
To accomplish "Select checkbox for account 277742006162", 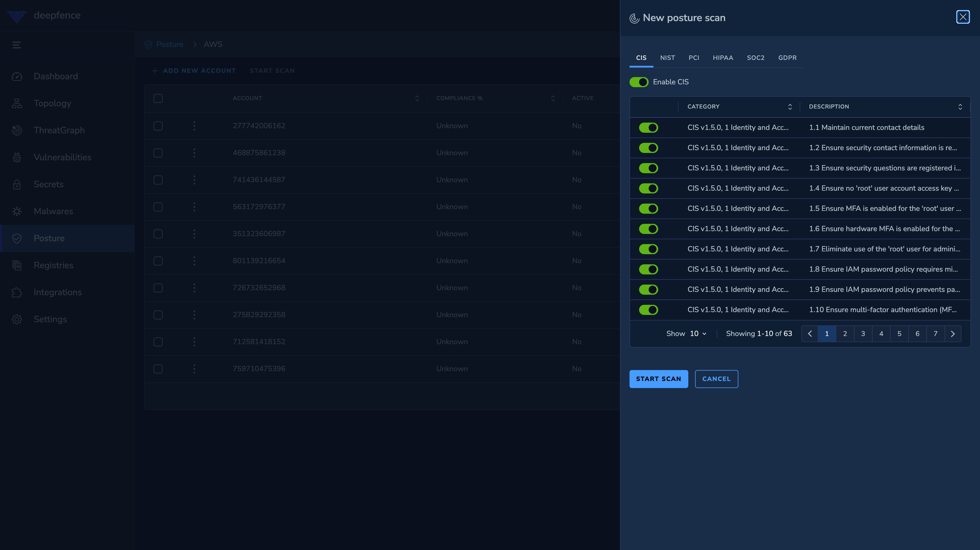I will tap(158, 126).
